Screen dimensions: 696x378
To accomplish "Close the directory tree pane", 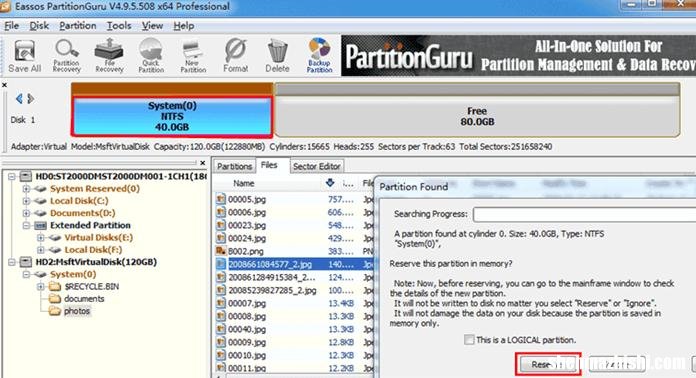I will point(202,163).
